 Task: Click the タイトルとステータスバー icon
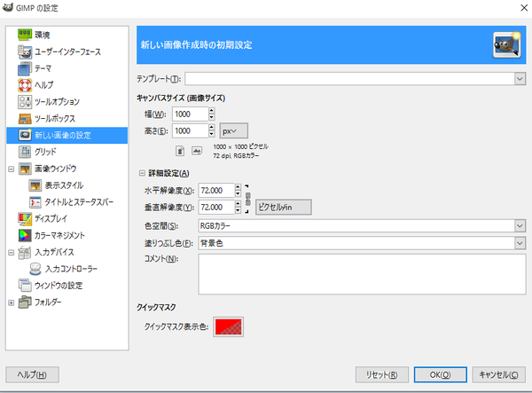[35, 202]
